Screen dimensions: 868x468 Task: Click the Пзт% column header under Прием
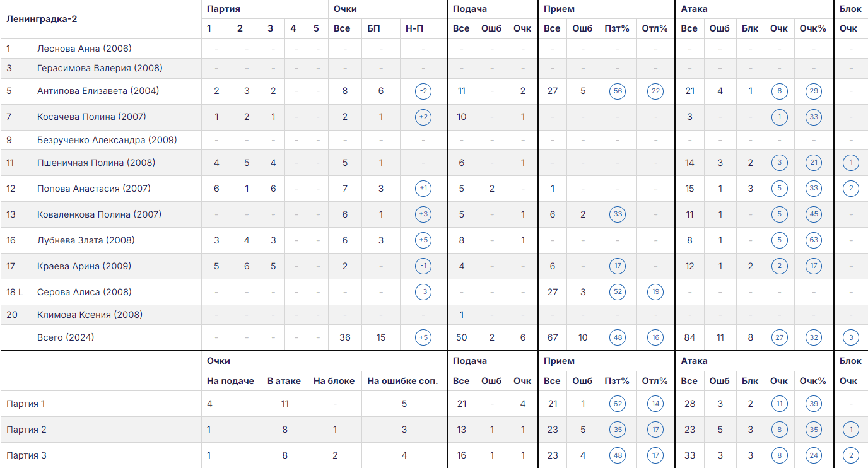617,28
